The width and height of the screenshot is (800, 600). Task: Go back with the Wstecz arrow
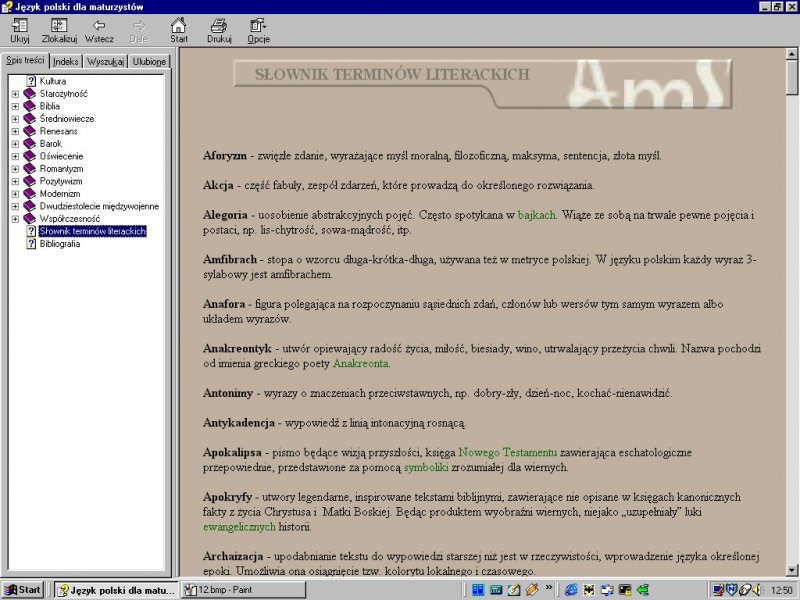pyautogui.click(x=99, y=26)
